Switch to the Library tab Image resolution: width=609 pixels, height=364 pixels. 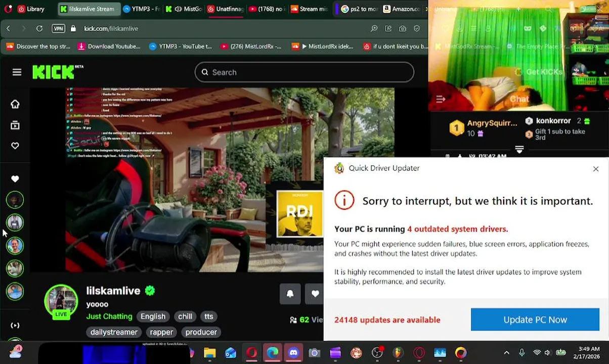click(31, 9)
